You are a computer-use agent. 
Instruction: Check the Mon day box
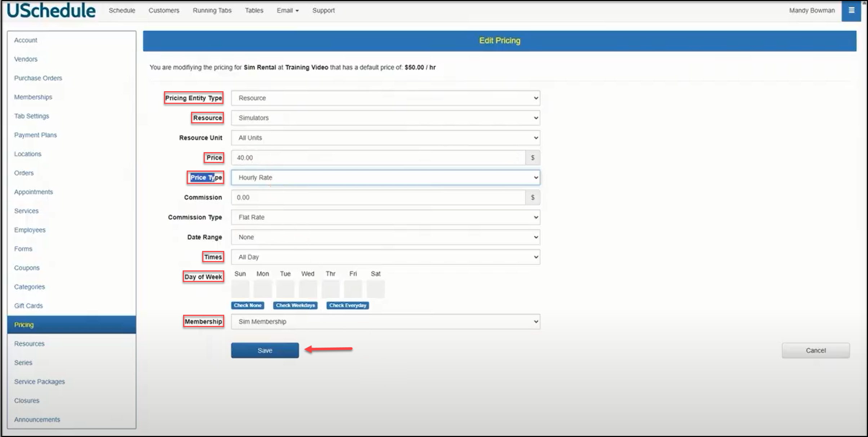(263, 289)
